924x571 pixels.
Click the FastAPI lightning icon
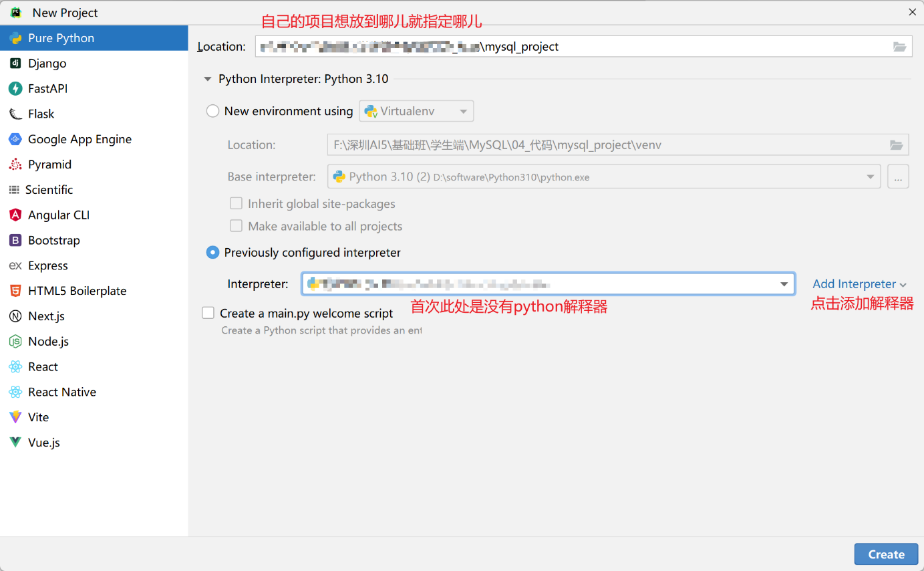coord(15,89)
